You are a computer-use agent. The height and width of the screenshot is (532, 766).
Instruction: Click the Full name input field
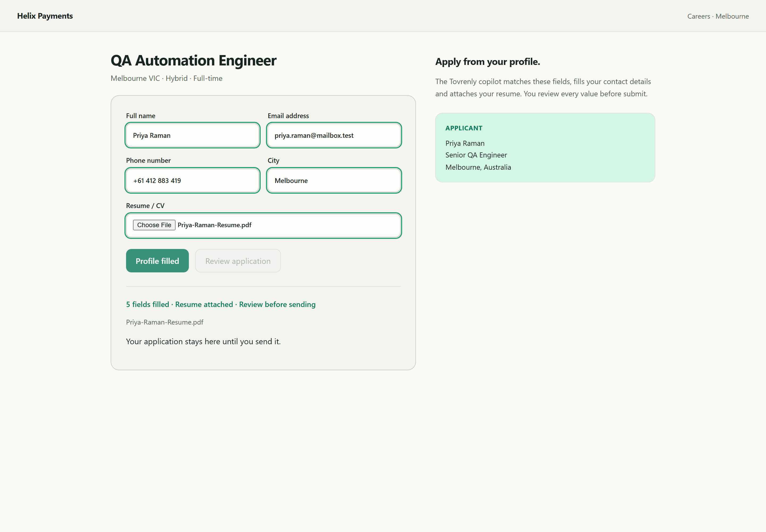tap(192, 135)
